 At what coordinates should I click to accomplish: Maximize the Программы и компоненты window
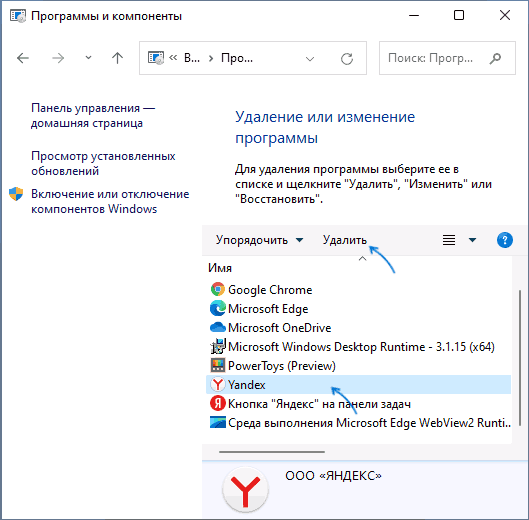tap(459, 15)
